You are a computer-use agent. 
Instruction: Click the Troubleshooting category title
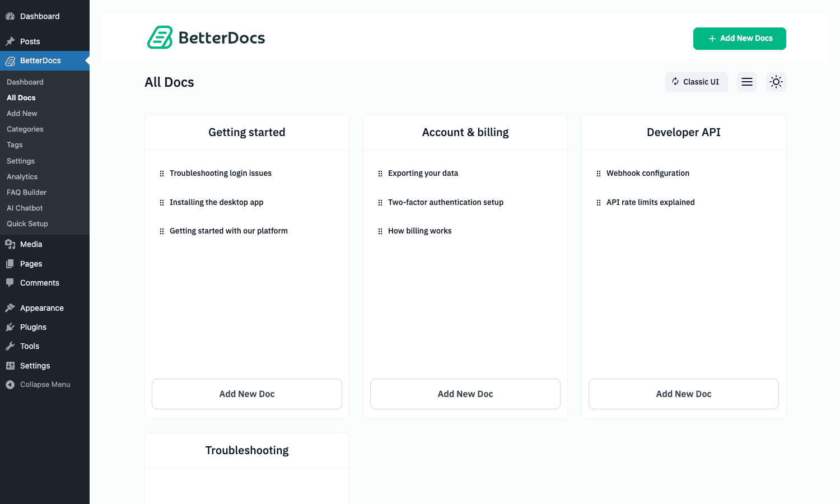247,450
